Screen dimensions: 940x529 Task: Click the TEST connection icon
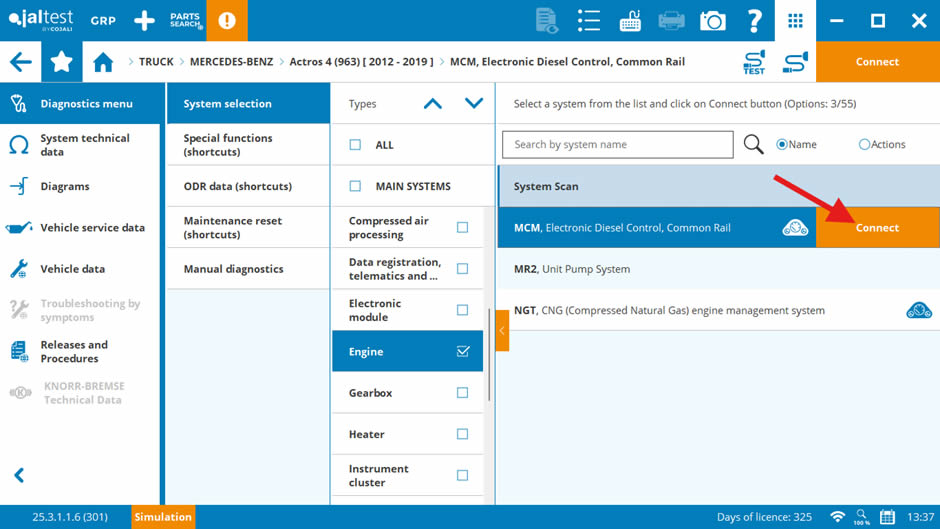(754, 62)
